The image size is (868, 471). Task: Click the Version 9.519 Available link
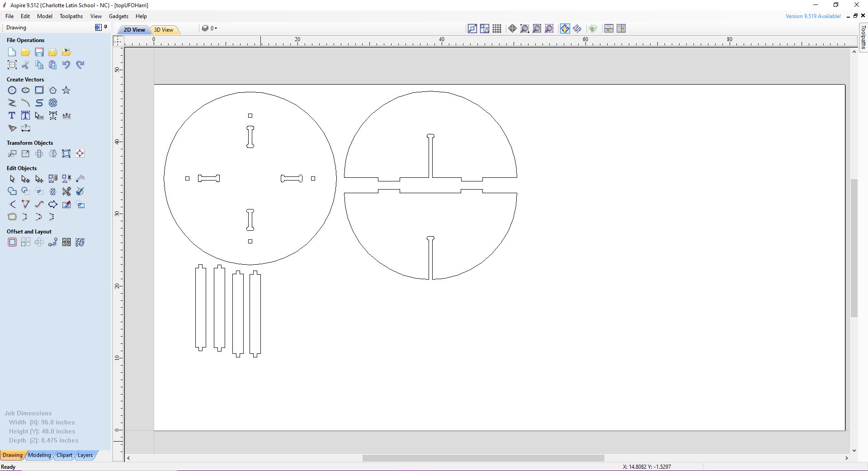click(813, 16)
